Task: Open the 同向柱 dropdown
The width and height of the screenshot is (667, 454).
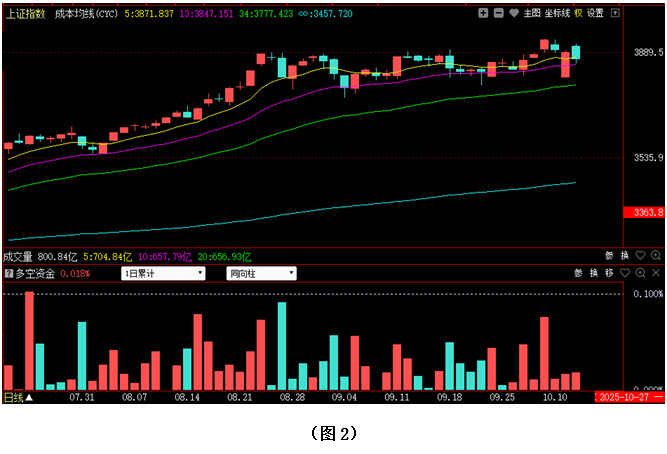Action: 262,273
